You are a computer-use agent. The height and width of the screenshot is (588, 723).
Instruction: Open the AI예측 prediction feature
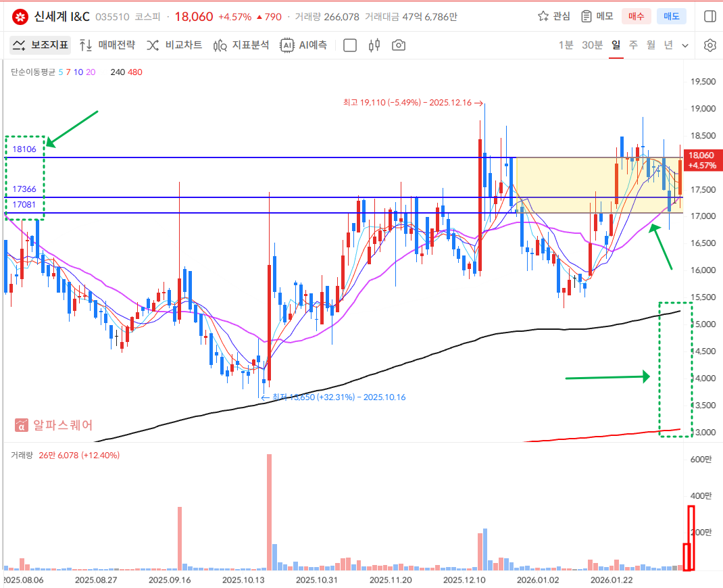point(304,45)
